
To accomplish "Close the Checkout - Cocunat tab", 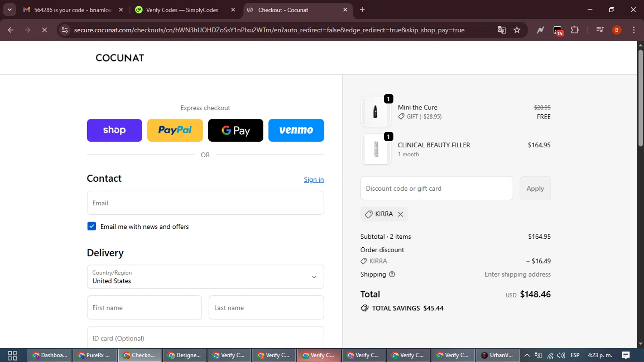I will (x=345, y=10).
